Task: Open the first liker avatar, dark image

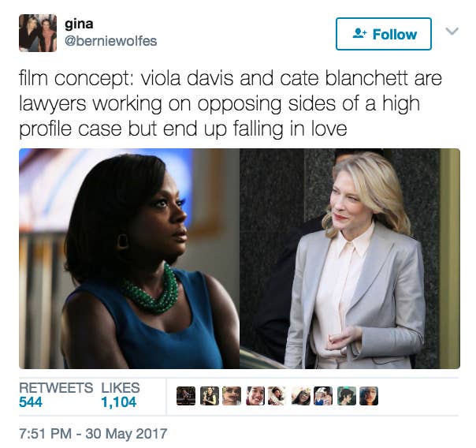Action: [186, 396]
